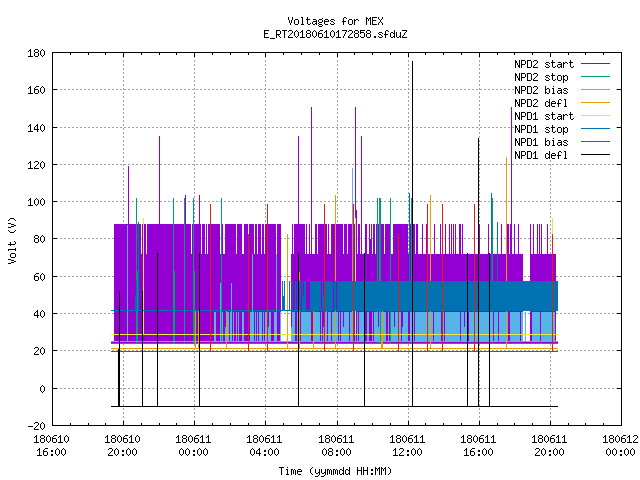
Task: Click the NPD2 stop legend label
Action: coord(541,77)
